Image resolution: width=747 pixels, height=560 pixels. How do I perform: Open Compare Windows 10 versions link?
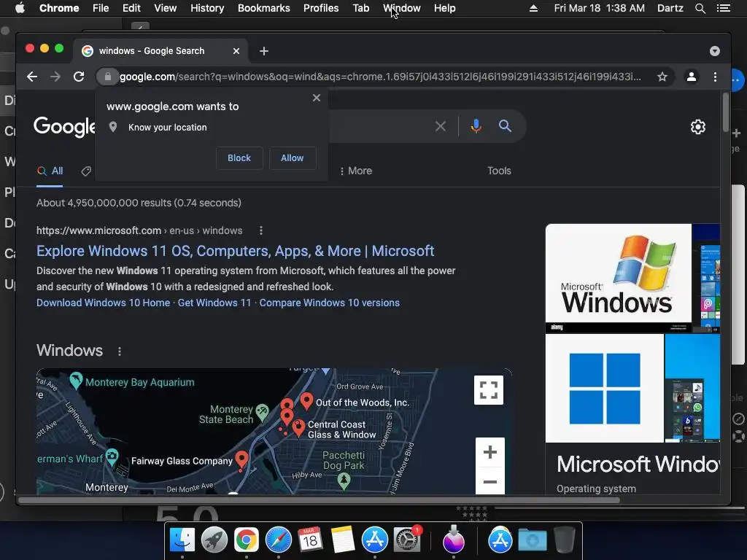click(x=330, y=303)
